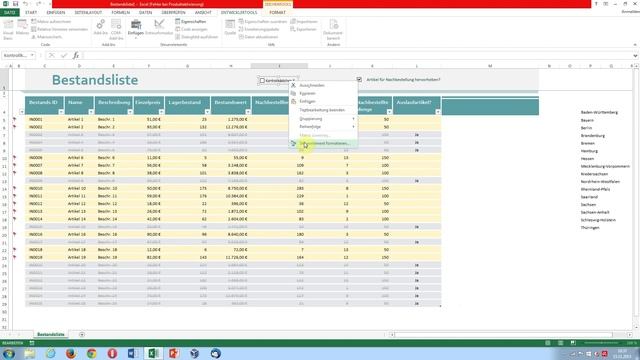
Task: Switch to the ANSICHT ribbon tab
Action: (203, 12)
